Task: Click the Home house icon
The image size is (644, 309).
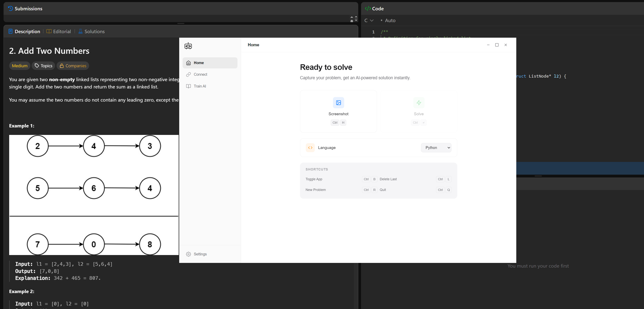Action: [188, 63]
